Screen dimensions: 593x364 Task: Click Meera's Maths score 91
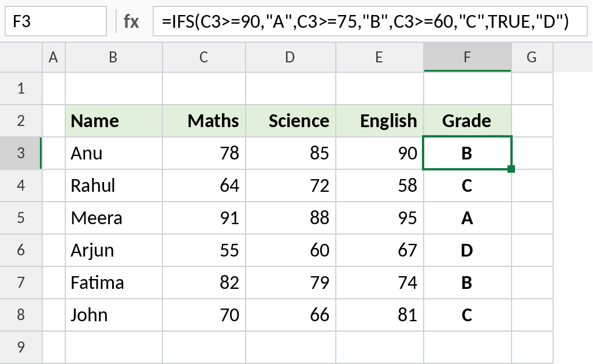204,218
